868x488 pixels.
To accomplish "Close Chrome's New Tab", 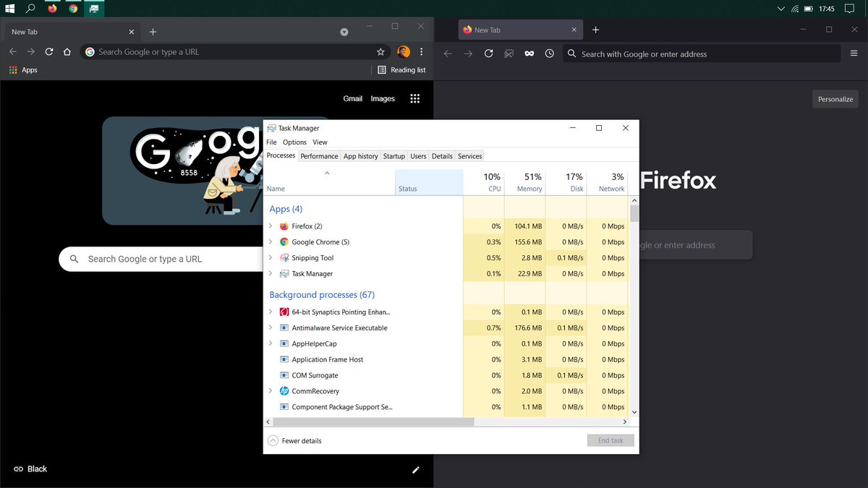I will [132, 32].
